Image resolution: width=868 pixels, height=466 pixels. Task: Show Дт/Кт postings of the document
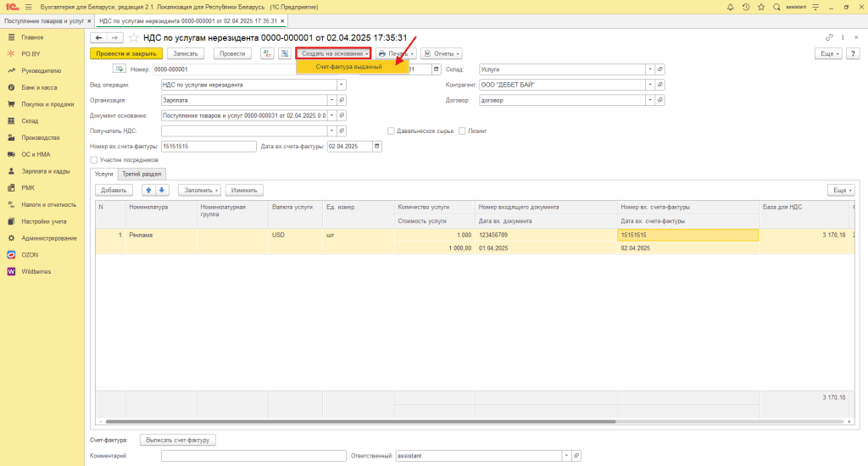[267, 53]
